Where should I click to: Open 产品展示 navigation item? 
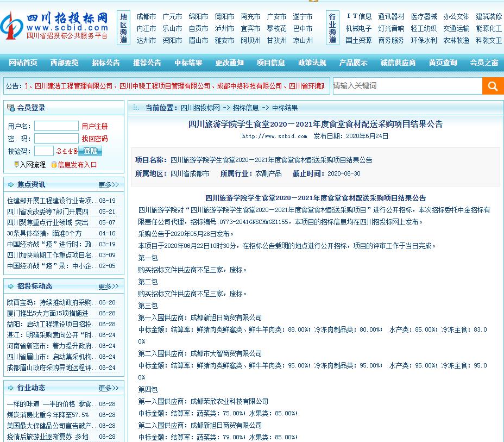click(353, 63)
